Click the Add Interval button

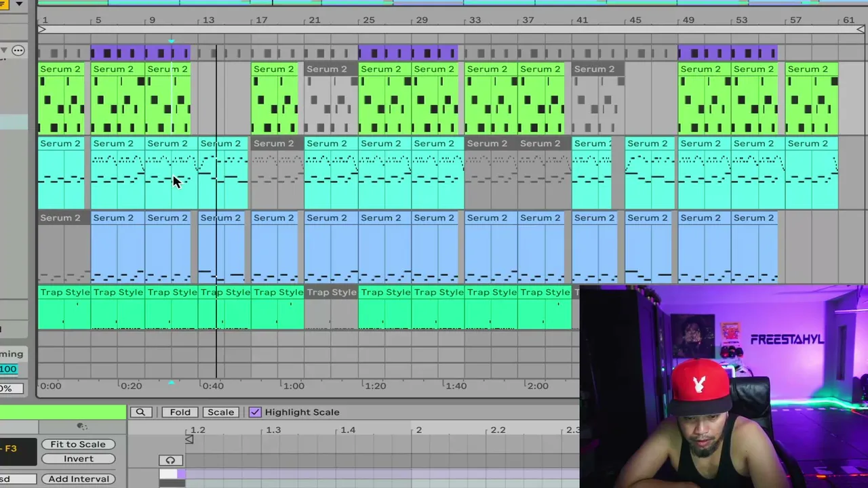[x=78, y=479]
